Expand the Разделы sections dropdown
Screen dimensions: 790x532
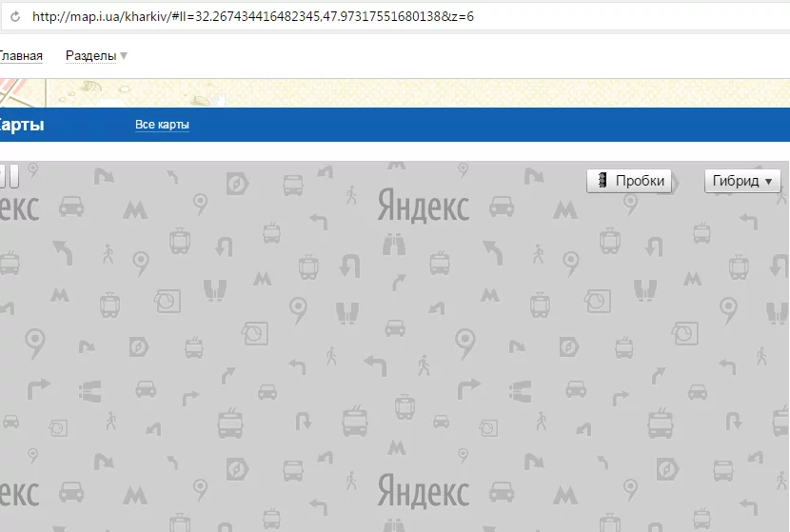pos(96,56)
